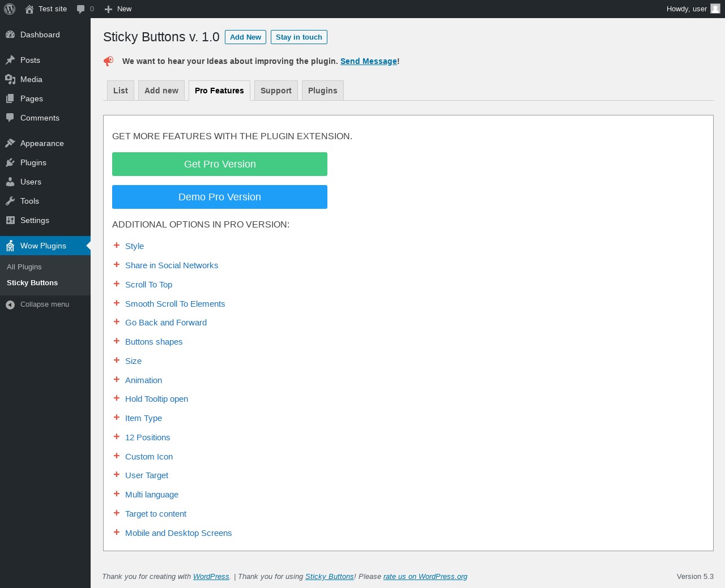The image size is (725, 588).
Task: Expand the Item Type option
Action: [x=143, y=418]
